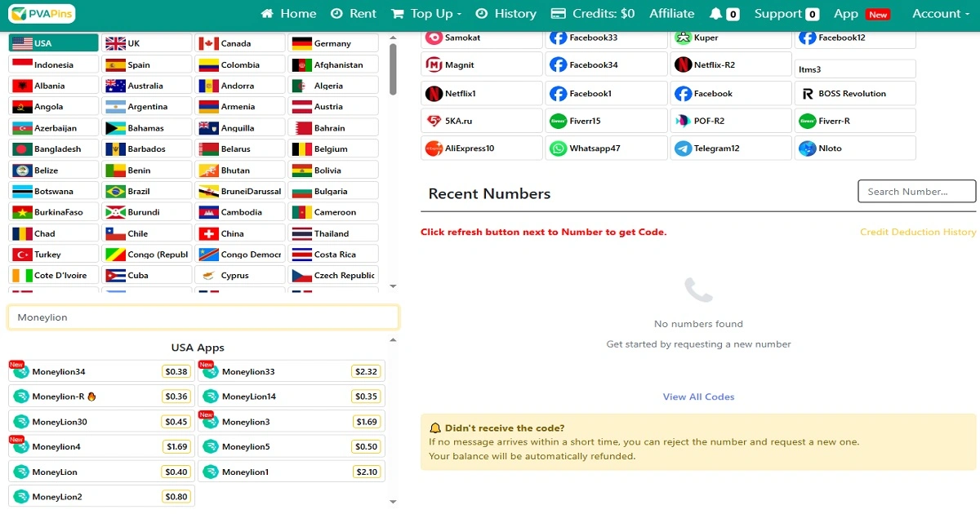Open the Affiliate page
The height and width of the screenshot is (514, 980).
pyautogui.click(x=671, y=14)
